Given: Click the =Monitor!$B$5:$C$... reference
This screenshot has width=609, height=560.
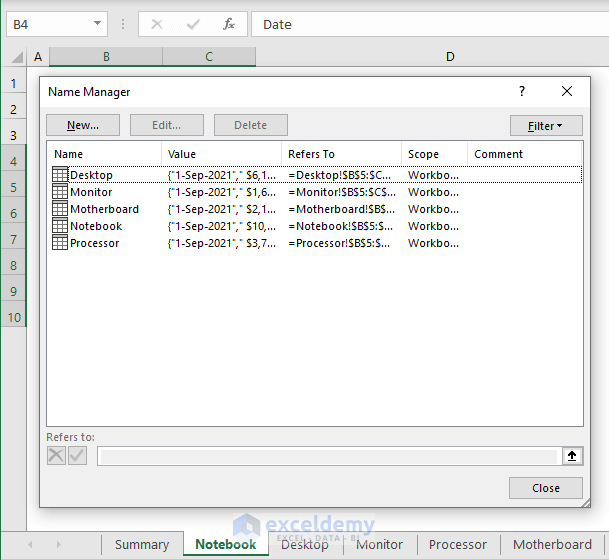Looking at the screenshot, I should click(x=342, y=192).
